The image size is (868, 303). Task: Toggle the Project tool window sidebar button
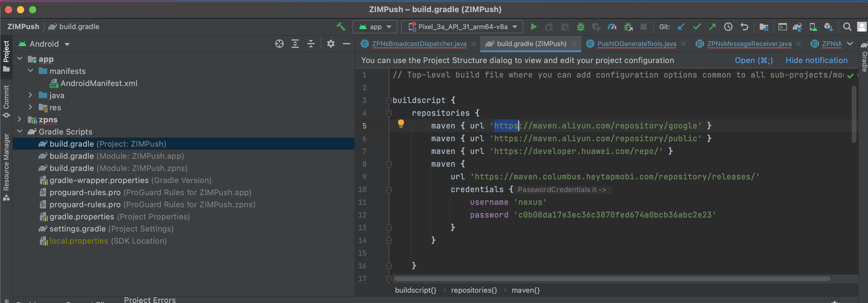click(6, 56)
